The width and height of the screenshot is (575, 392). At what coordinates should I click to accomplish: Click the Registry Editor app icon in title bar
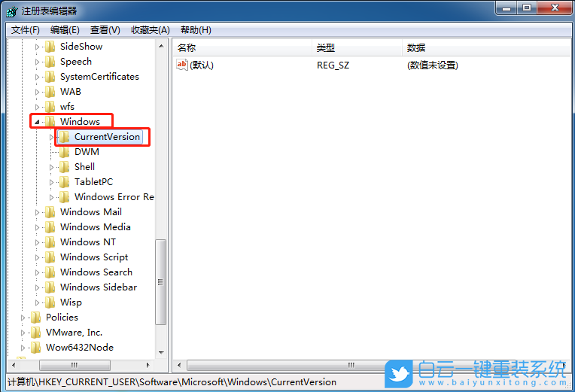[11, 11]
